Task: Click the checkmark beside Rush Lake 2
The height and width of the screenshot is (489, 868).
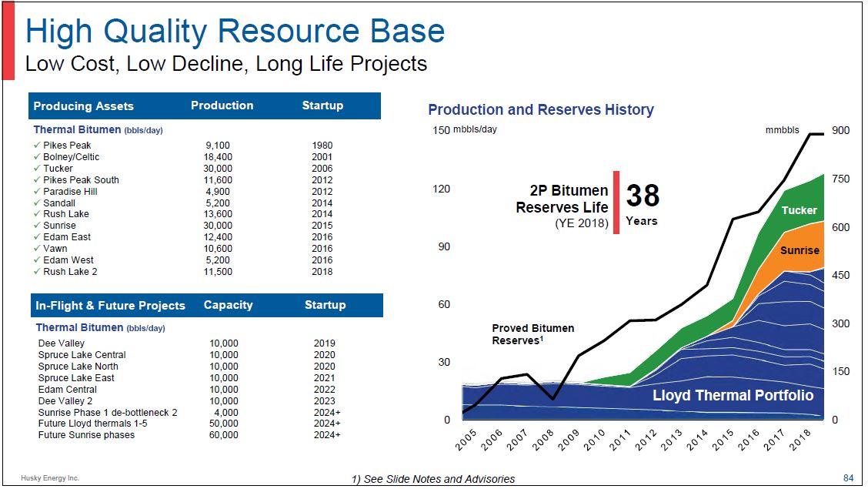Action: (x=37, y=272)
